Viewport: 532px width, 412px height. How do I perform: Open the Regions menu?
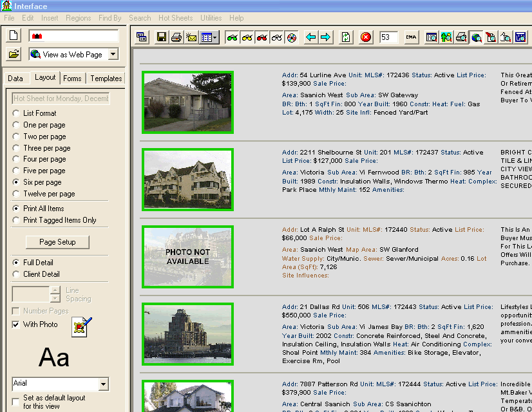(79, 18)
